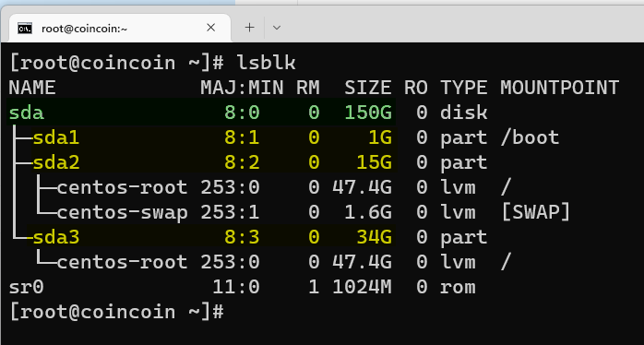This screenshot has width=644, height=345.
Task: Click the MAJ:MIN column header
Action: [x=242, y=88]
